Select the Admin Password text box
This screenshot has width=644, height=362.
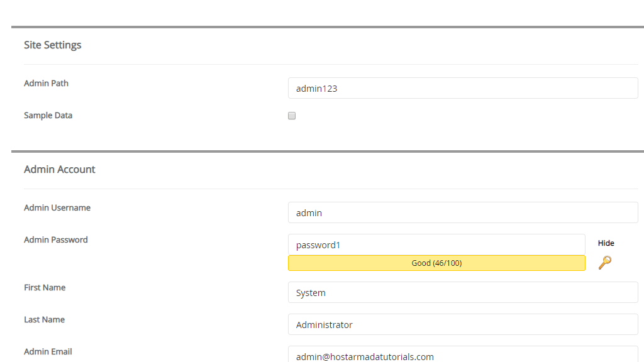coord(436,244)
